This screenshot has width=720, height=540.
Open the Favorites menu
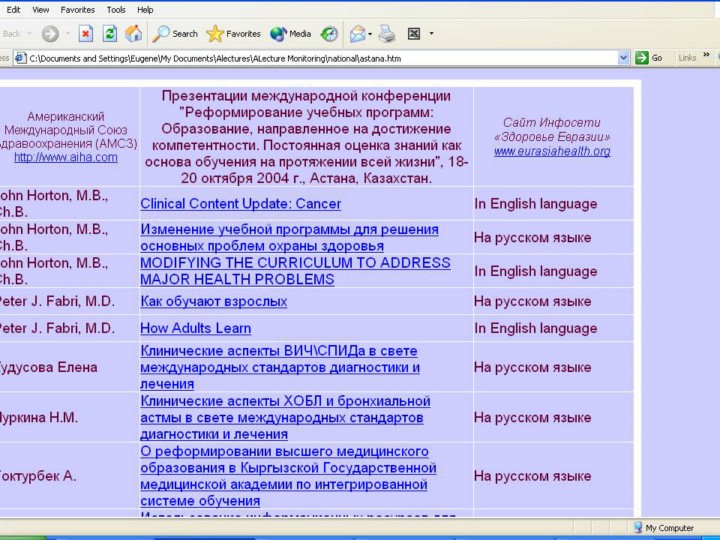point(77,9)
